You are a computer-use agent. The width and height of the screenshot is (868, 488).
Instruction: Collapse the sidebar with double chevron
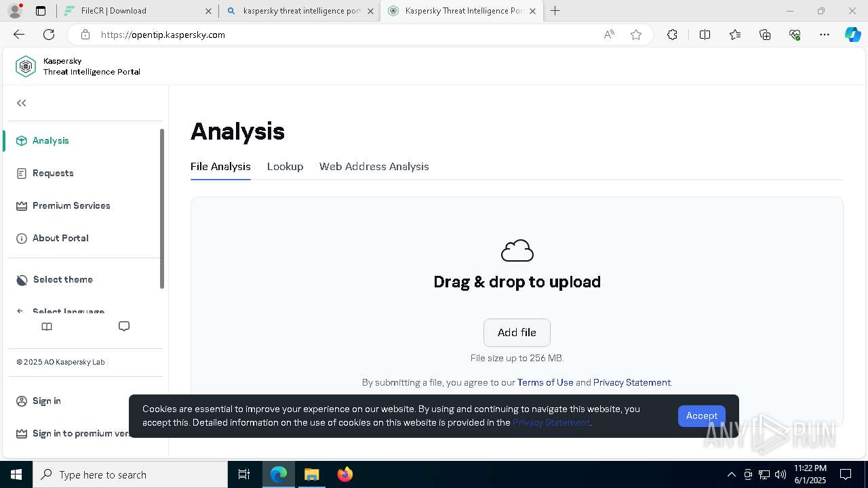tap(22, 103)
